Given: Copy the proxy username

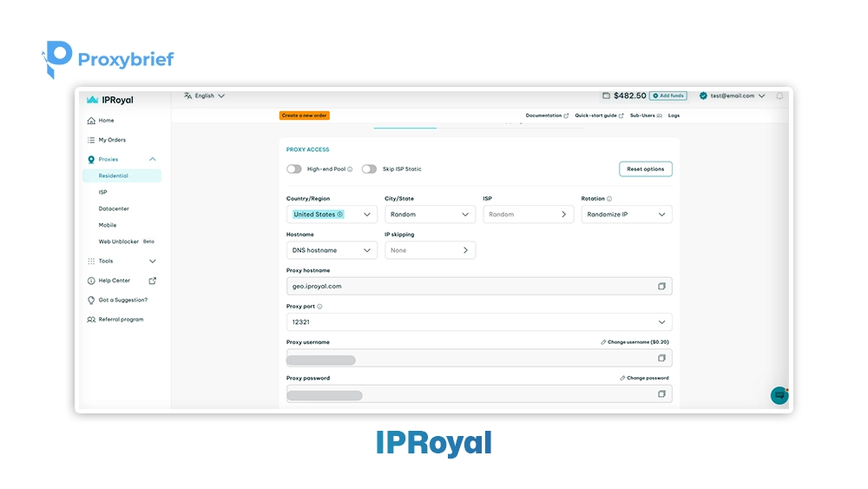Looking at the screenshot, I should point(661,359).
